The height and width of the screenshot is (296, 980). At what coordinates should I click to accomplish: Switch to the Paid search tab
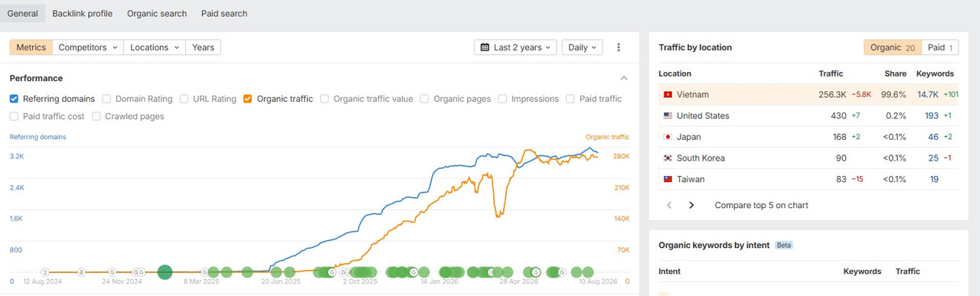(x=224, y=14)
